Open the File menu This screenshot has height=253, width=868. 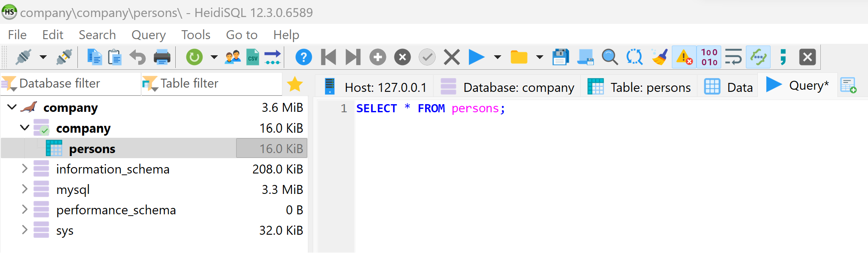click(x=17, y=35)
